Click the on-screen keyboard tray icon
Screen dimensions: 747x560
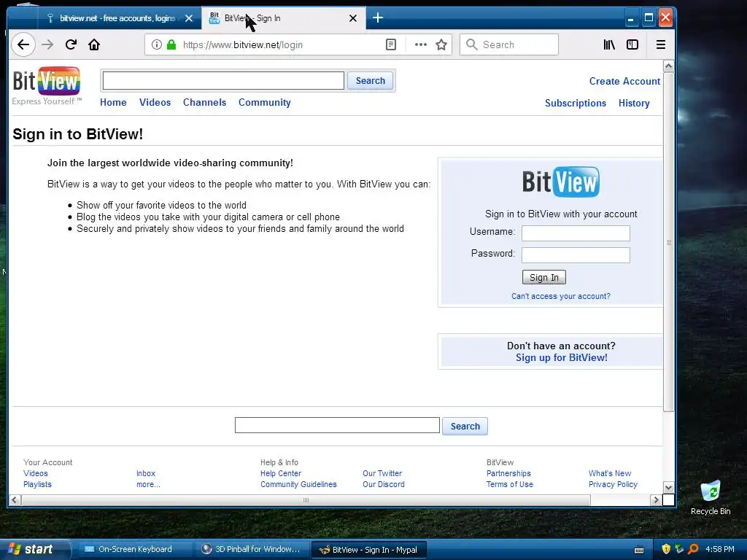pos(639,550)
